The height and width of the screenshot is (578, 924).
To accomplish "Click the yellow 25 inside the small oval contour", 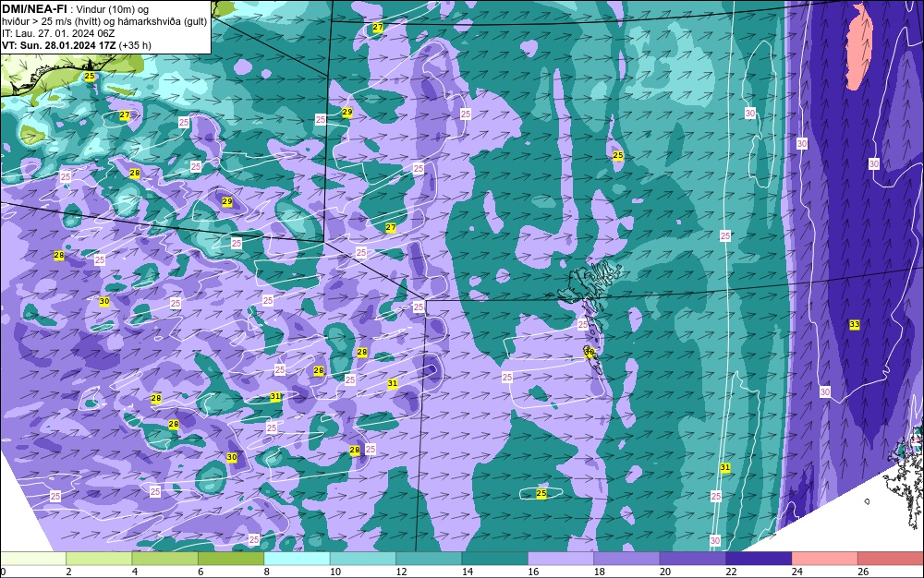I will (541, 493).
